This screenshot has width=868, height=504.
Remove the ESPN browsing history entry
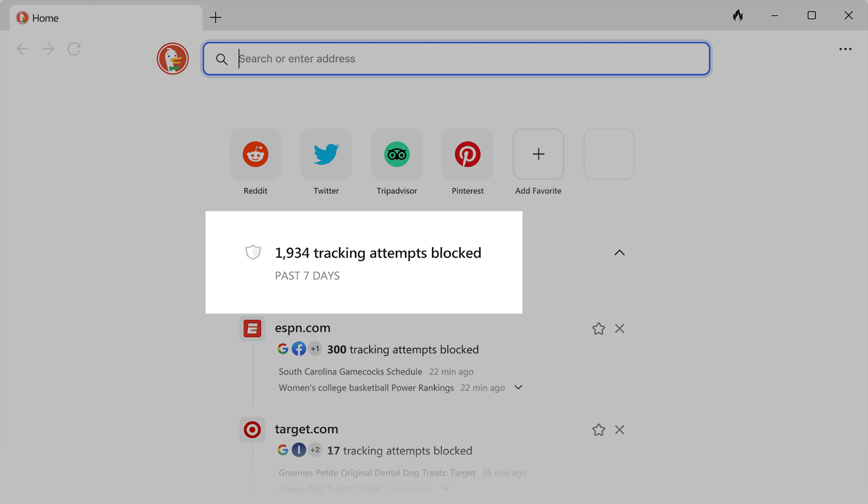[620, 328]
